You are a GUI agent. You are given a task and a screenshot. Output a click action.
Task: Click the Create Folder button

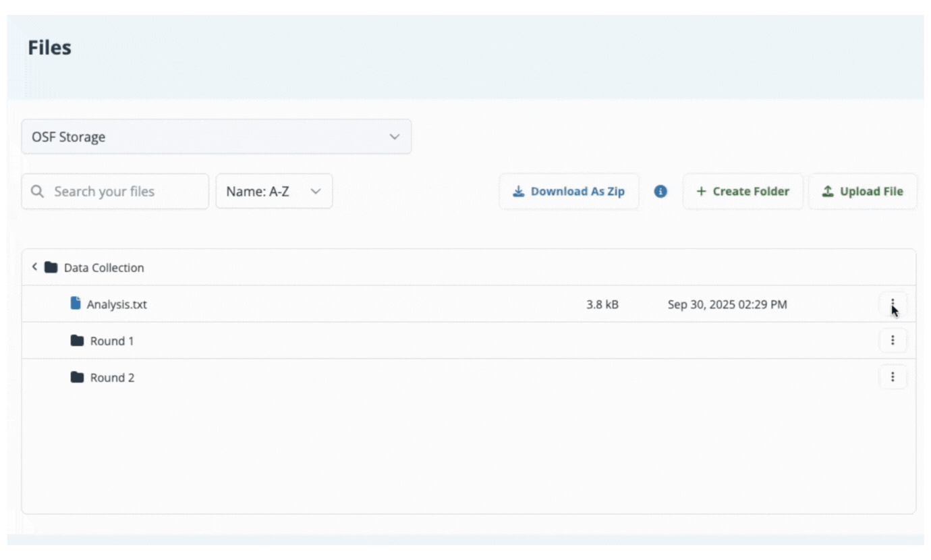coord(743,192)
